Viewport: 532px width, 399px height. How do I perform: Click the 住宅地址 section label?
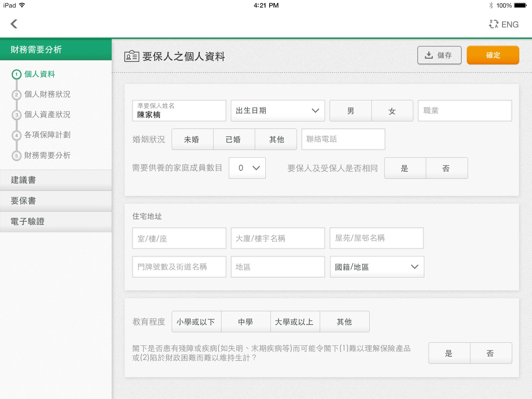pos(147,216)
